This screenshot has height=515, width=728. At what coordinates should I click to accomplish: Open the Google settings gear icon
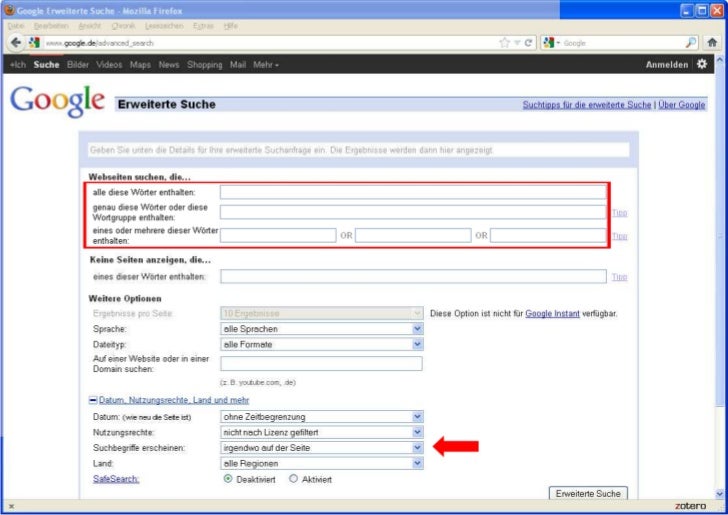(702, 64)
